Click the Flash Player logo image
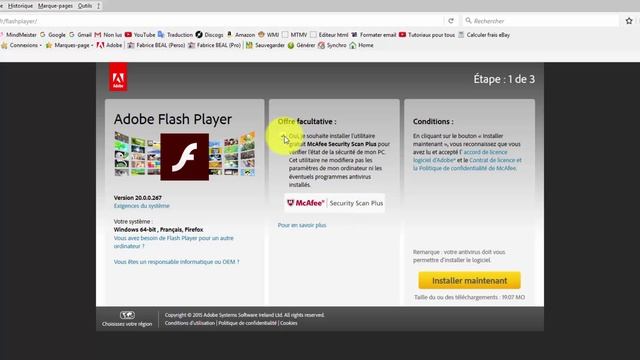 [184, 157]
